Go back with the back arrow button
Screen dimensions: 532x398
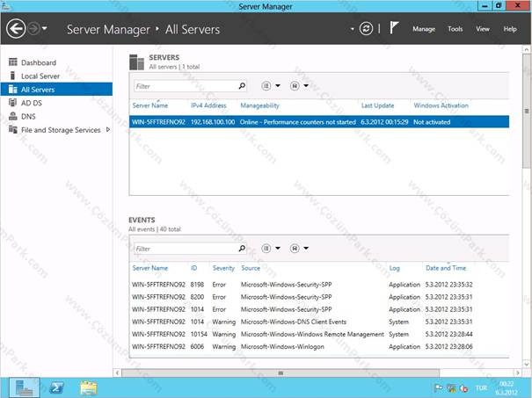16,29
